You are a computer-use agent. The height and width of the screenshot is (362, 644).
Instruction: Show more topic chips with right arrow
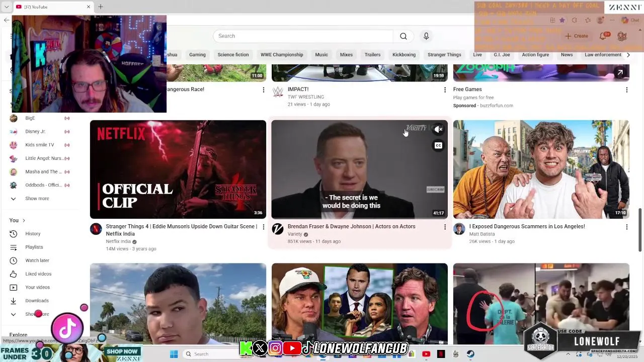click(628, 55)
